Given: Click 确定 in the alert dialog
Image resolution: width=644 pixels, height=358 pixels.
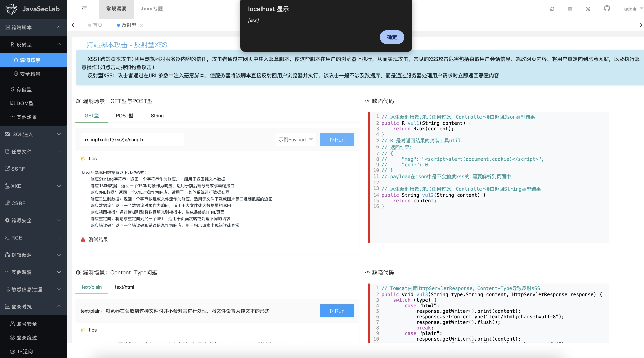Looking at the screenshot, I should tap(391, 37).
